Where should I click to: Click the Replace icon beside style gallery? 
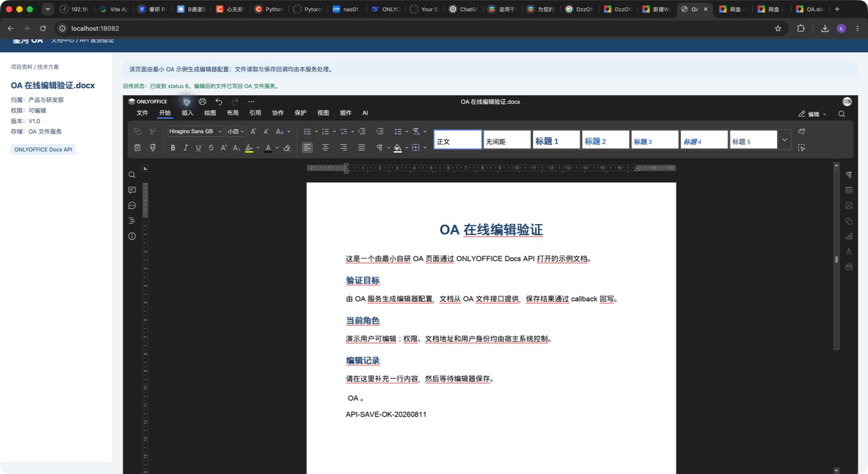801,131
